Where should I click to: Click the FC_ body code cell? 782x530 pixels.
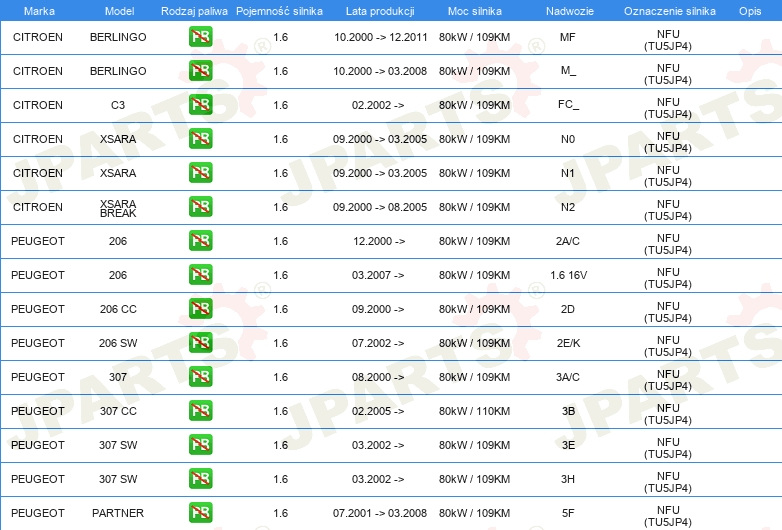point(568,105)
